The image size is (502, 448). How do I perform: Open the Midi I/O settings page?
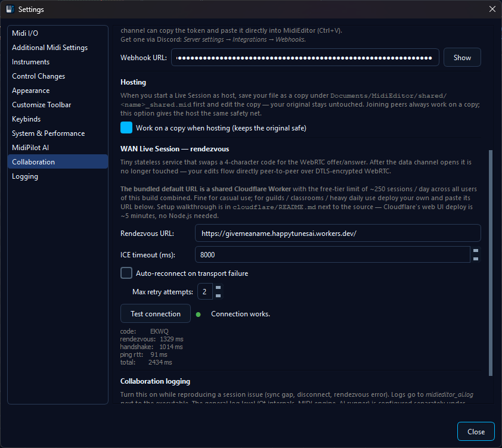pyautogui.click(x=58, y=33)
